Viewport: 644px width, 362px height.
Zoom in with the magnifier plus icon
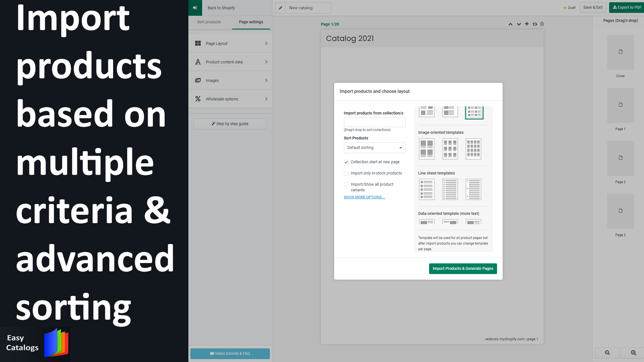[634, 353]
